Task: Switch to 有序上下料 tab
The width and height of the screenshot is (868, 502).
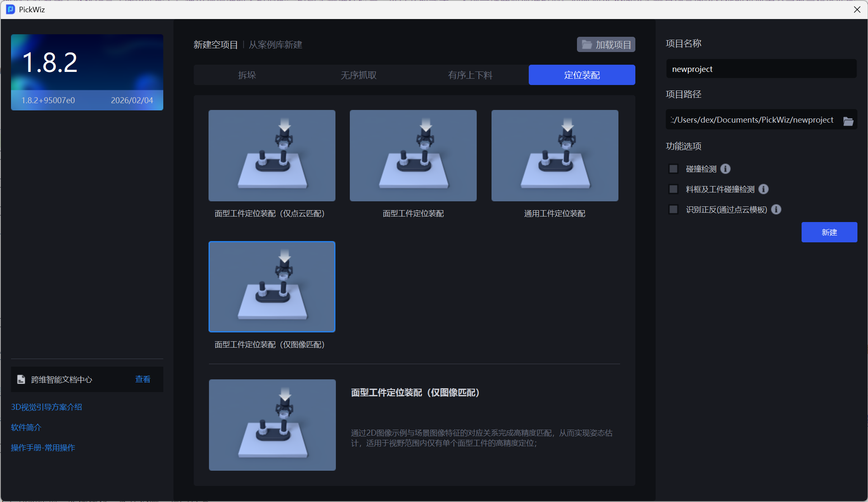Action: click(x=470, y=75)
